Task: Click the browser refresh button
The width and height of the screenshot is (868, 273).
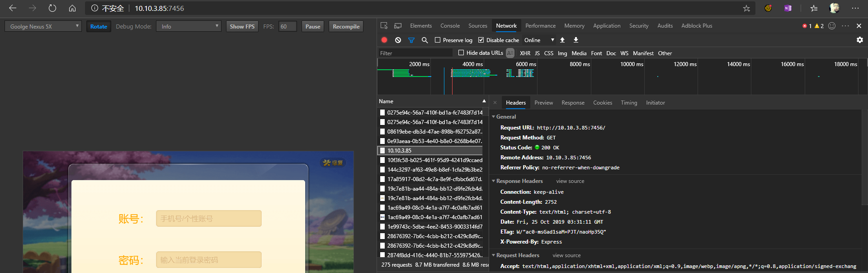Action: tap(52, 8)
